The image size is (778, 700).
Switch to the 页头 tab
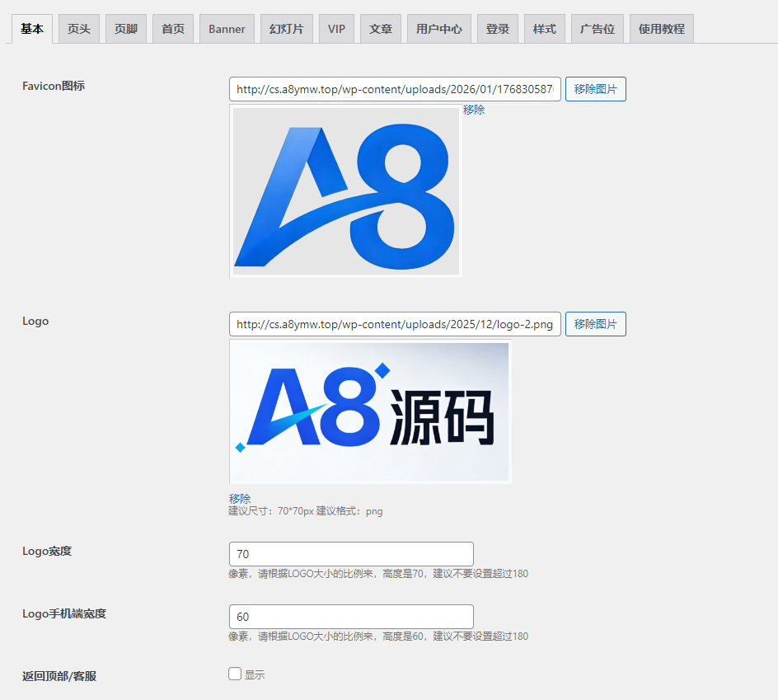coord(78,28)
